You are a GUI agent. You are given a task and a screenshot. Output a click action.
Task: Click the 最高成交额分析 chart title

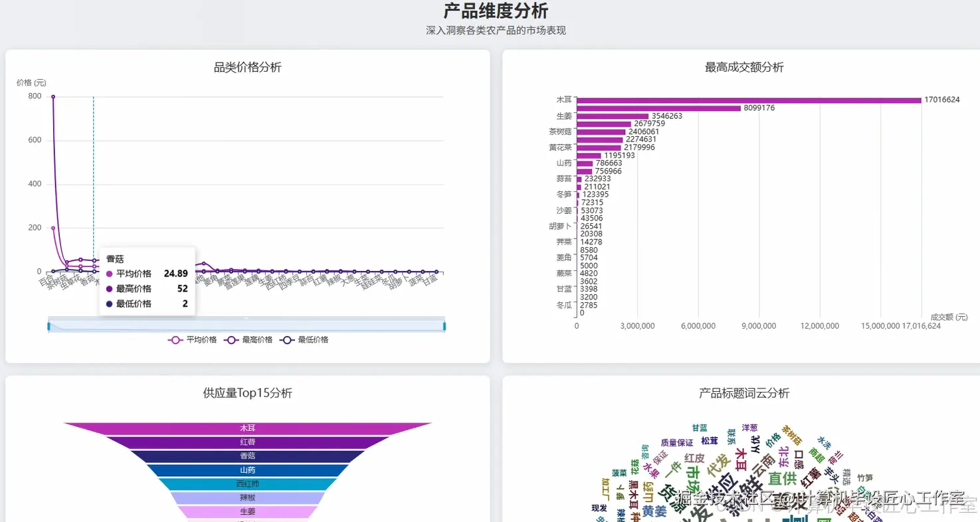pos(744,67)
